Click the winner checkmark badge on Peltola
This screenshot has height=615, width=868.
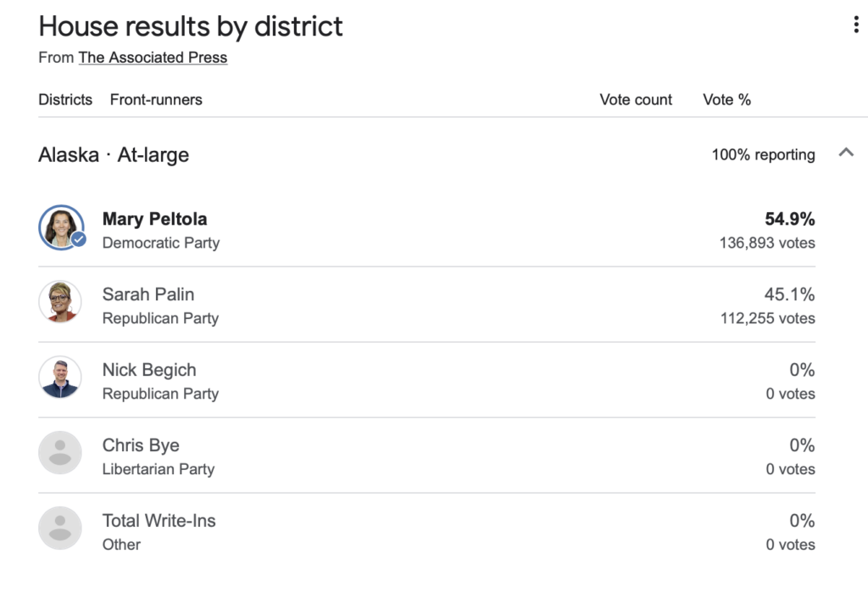tap(79, 239)
